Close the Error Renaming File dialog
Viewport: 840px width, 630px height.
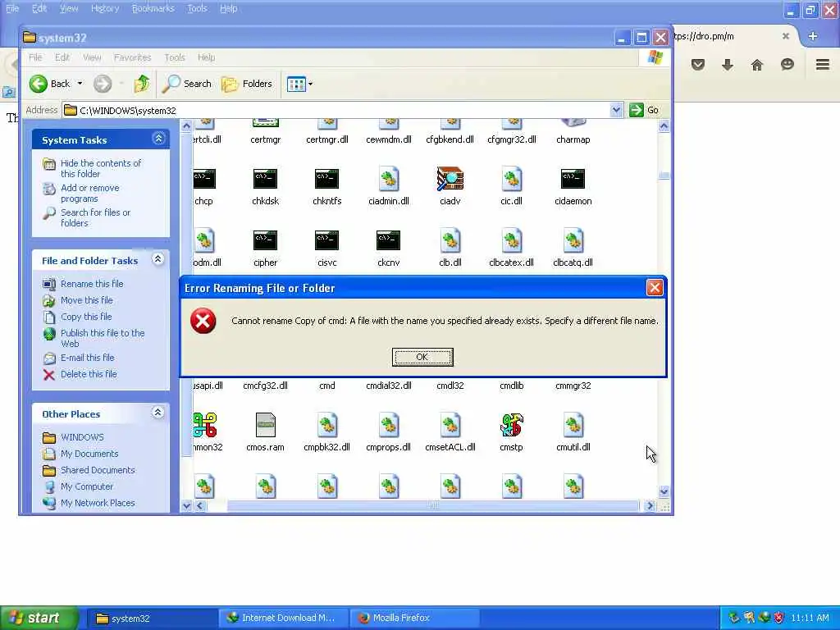pos(654,288)
